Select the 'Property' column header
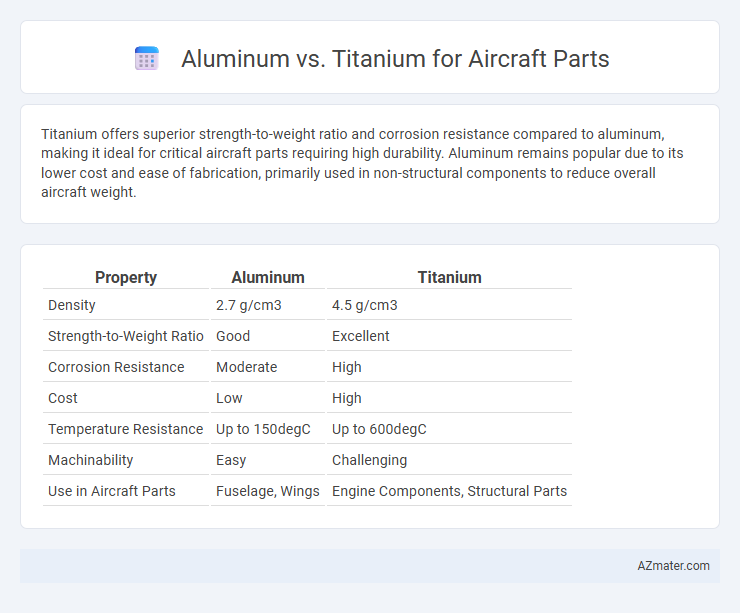740x613 pixels. (x=126, y=277)
